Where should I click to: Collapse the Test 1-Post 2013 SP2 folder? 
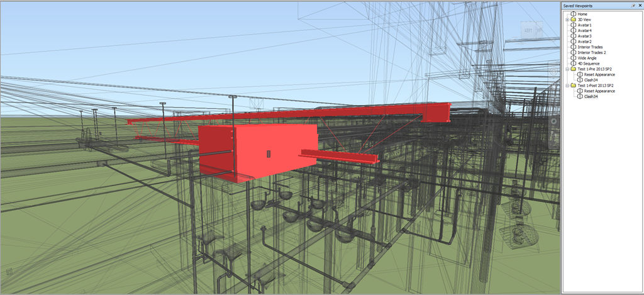coord(567,86)
